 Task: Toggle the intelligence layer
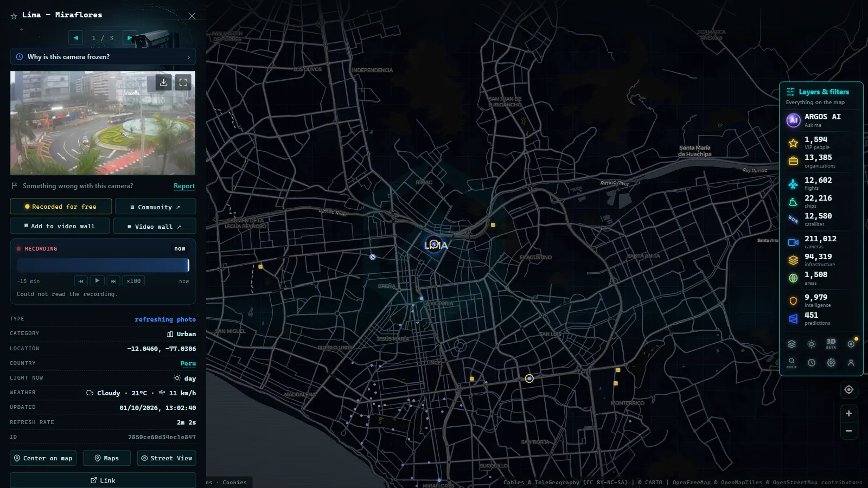point(821,300)
